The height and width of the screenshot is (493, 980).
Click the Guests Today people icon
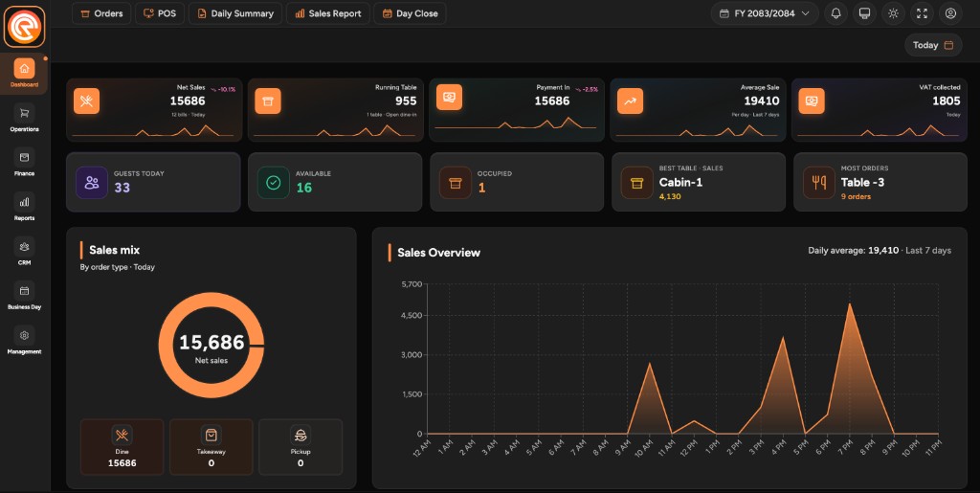(x=92, y=183)
